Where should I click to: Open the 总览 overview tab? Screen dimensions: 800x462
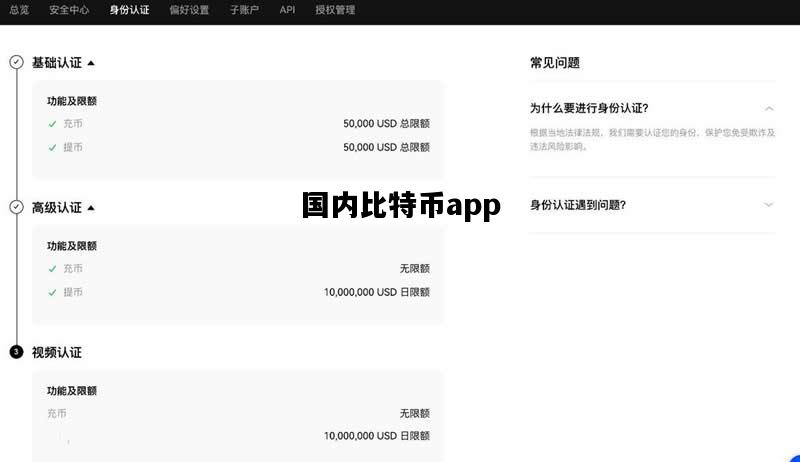point(19,10)
